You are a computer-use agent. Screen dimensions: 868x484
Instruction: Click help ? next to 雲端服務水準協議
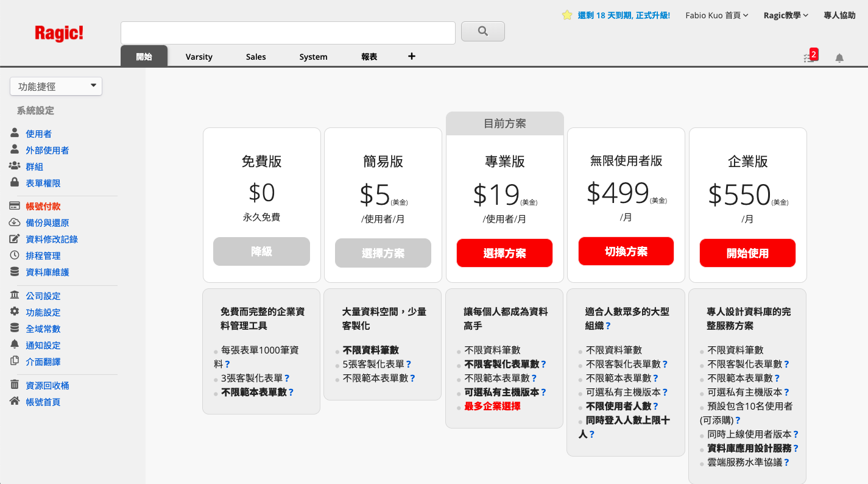tap(786, 463)
